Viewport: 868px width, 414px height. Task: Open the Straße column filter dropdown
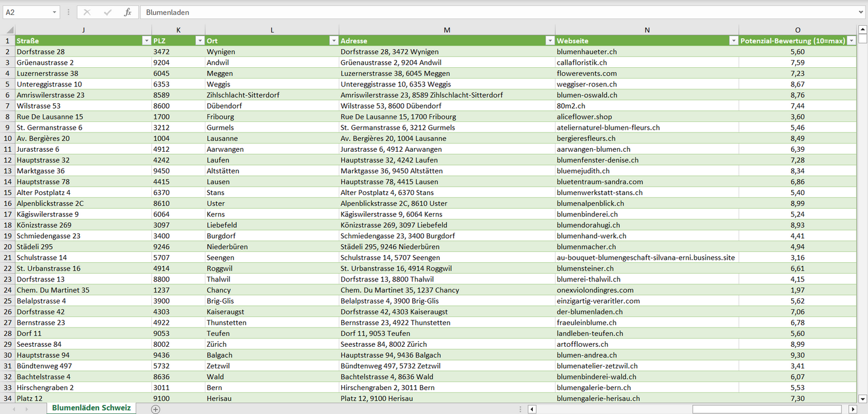tap(146, 41)
